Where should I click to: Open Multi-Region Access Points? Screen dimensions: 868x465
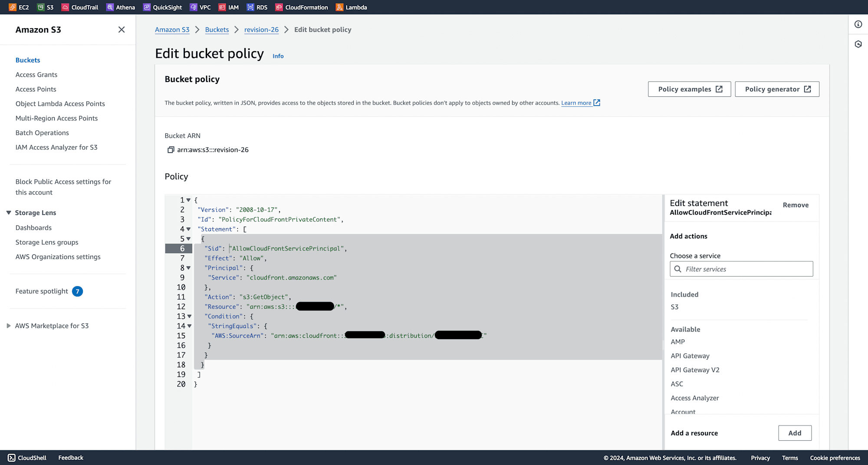click(57, 118)
